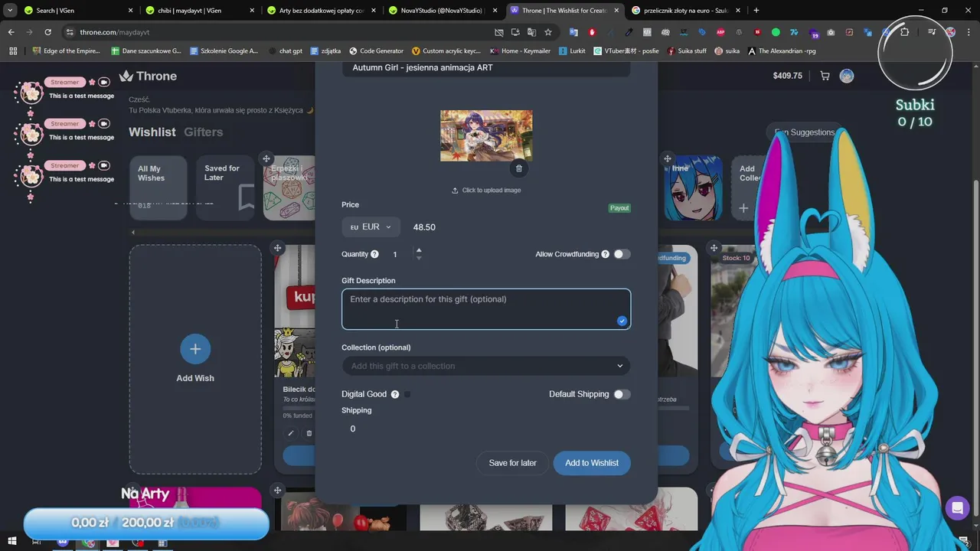Edit the Bilecik wish with pencil icon

[x=291, y=433]
